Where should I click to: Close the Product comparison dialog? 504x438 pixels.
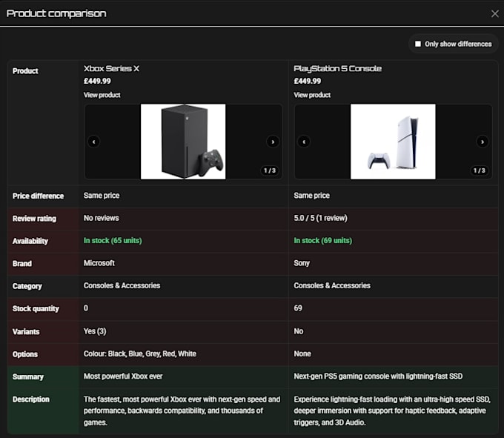(x=494, y=13)
